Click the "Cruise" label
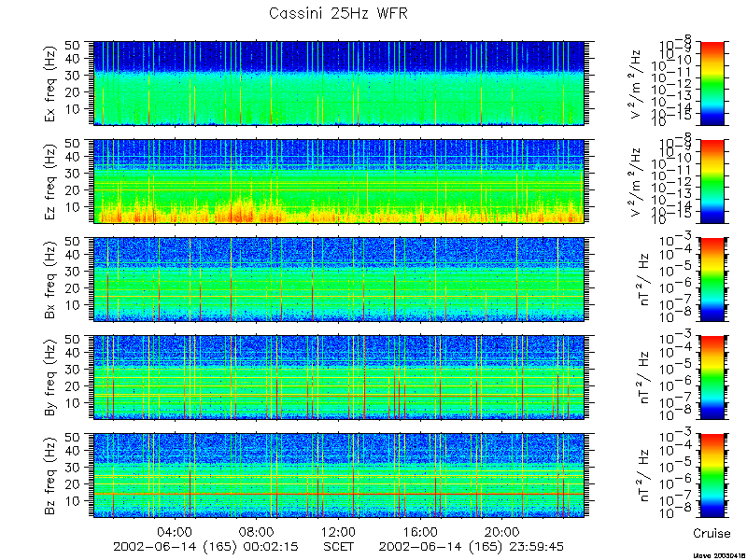This screenshot has height=560, width=747. pyautogui.click(x=712, y=533)
